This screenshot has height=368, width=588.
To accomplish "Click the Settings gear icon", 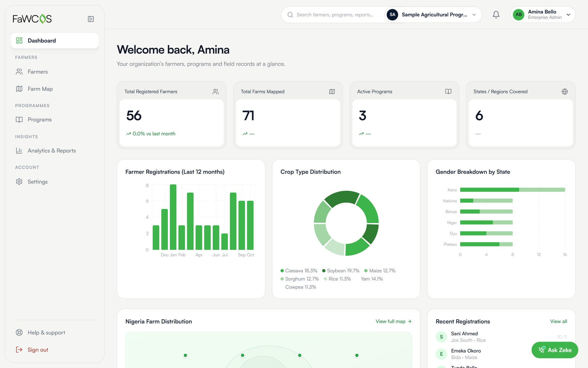I will [19, 182].
